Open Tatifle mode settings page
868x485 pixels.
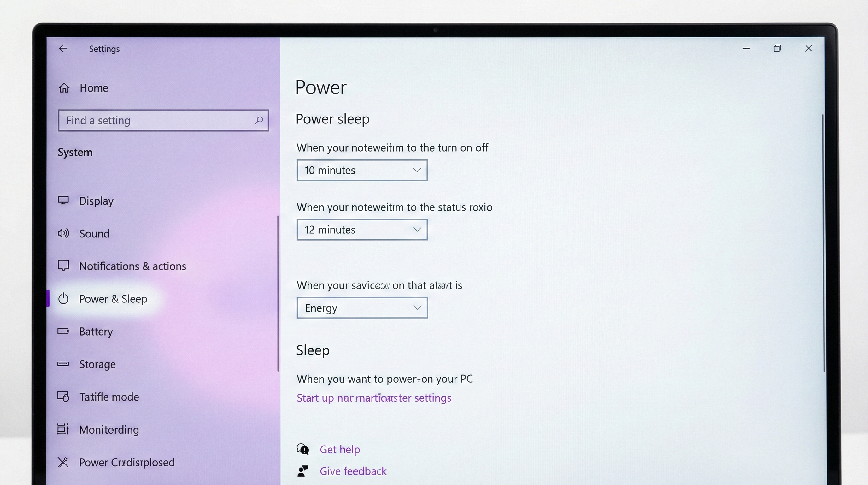pyautogui.click(x=109, y=397)
